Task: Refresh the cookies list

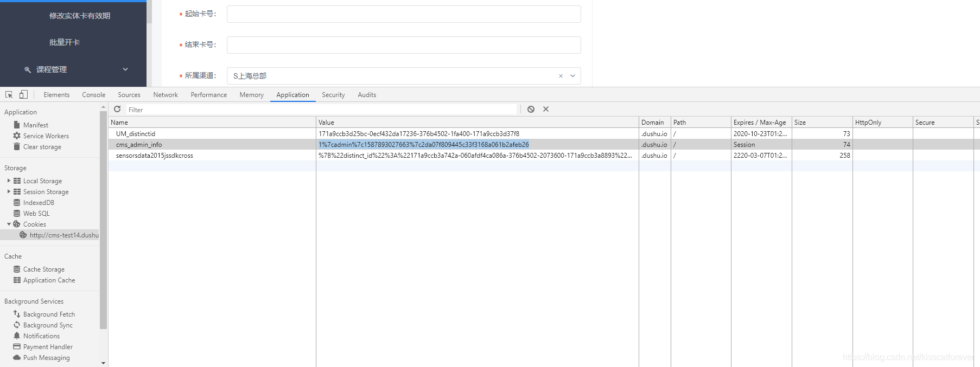Action: 117,109
